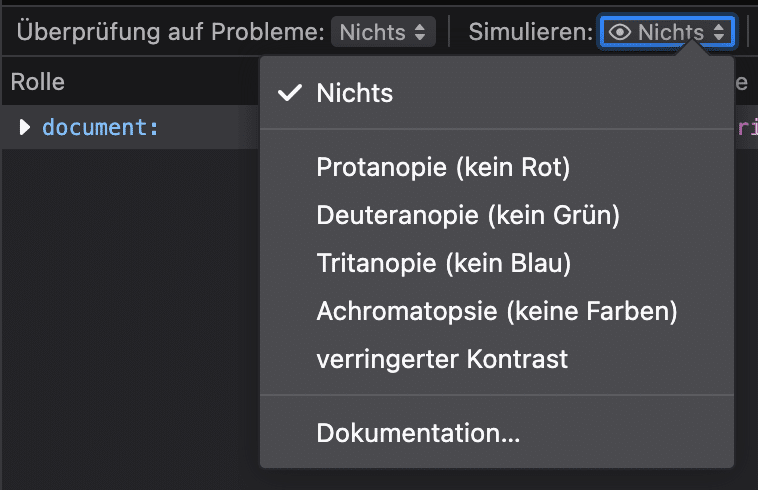Screen dimensions: 758x490
Task: Click the purple attribute text right of document row
Action: point(747,128)
